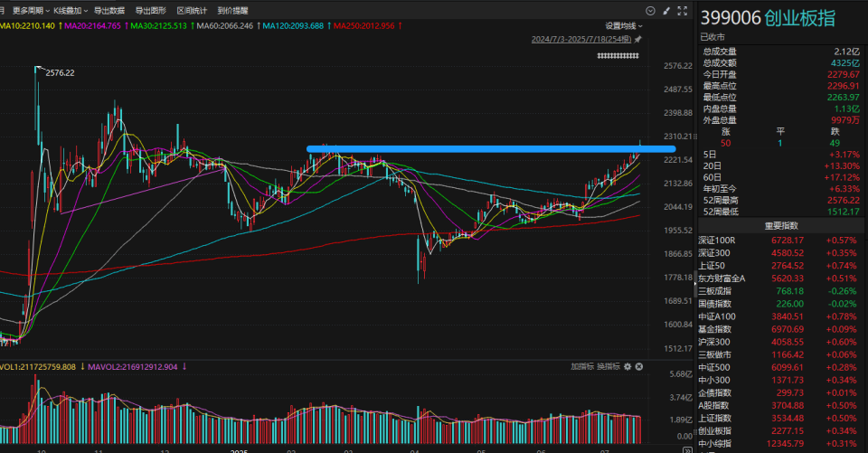Image resolution: width=868 pixels, height=453 pixels.
Task: Select the MA60:2066.246 legend
Action: point(224,26)
